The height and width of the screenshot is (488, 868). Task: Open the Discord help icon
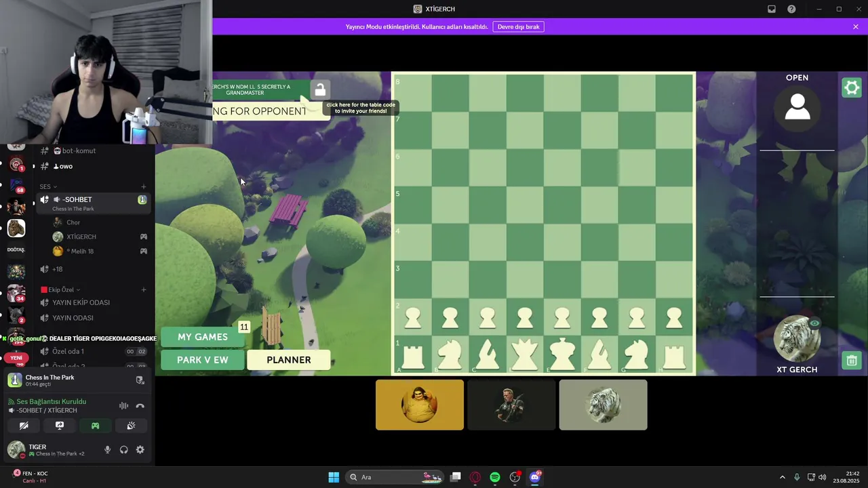[791, 9]
